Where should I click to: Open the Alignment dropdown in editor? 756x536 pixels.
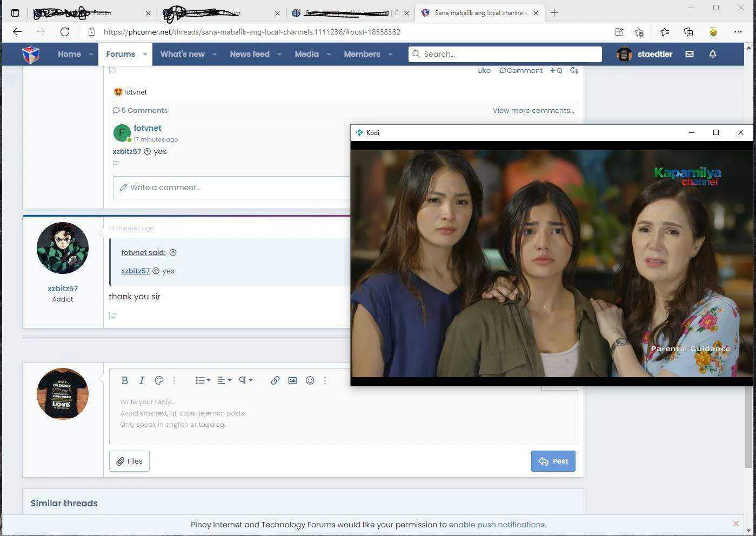click(x=224, y=380)
